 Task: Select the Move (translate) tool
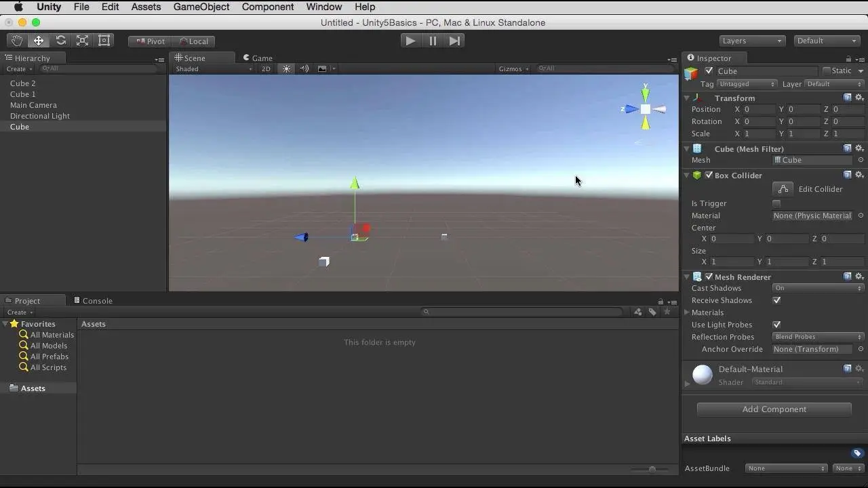[39, 41]
